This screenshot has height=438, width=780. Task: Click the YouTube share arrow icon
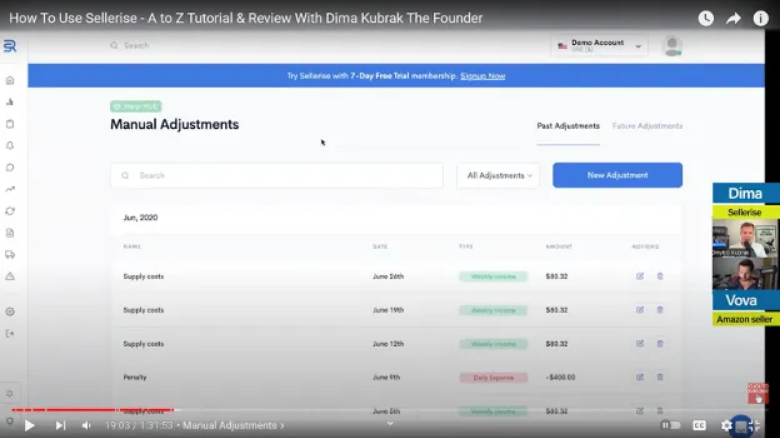733,18
